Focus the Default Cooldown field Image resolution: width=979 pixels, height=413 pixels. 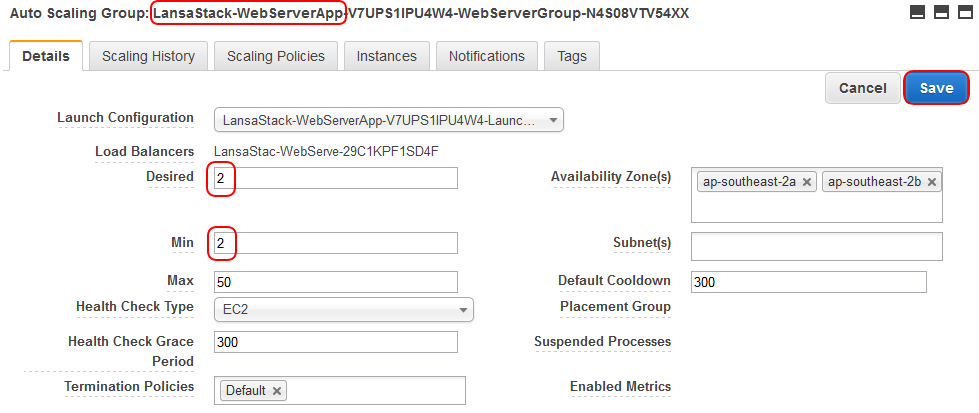pos(809,282)
